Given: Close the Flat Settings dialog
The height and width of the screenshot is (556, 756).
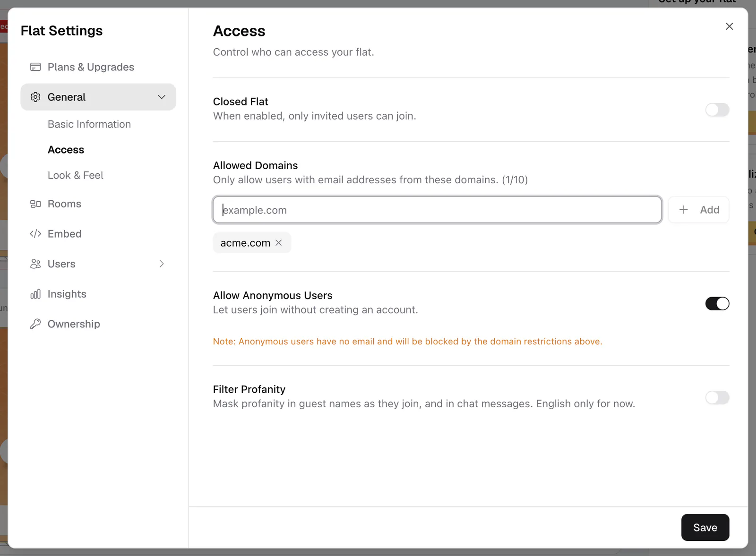Looking at the screenshot, I should [730, 26].
